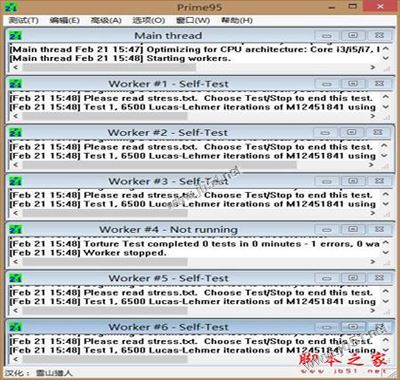
Task: Click scroll-left arrow in Main thread window
Action: click(x=15, y=68)
